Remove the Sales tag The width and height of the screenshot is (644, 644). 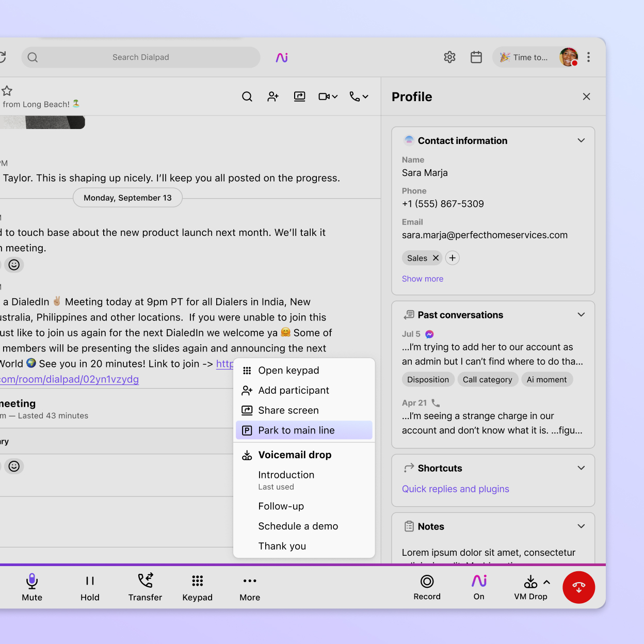436,258
